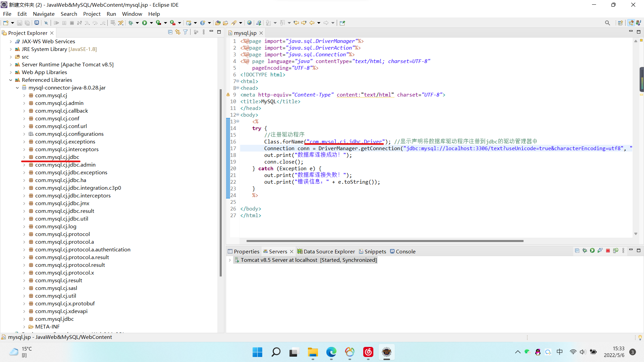Open Web Browser globe icon
The height and width of the screenshot is (362, 644).
coord(249,23)
